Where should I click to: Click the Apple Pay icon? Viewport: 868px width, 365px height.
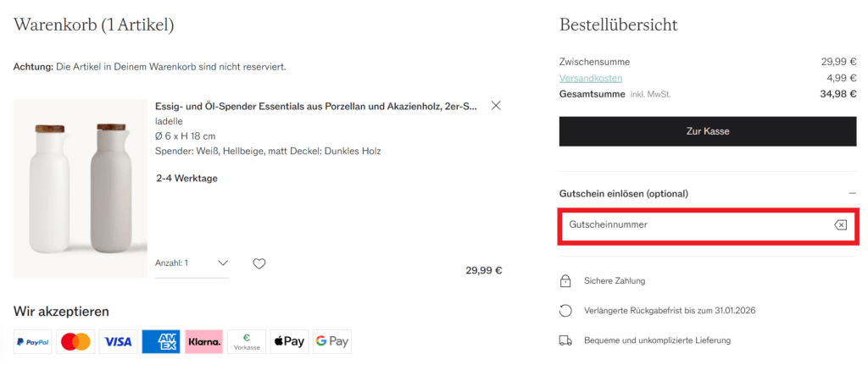click(289, 341)
